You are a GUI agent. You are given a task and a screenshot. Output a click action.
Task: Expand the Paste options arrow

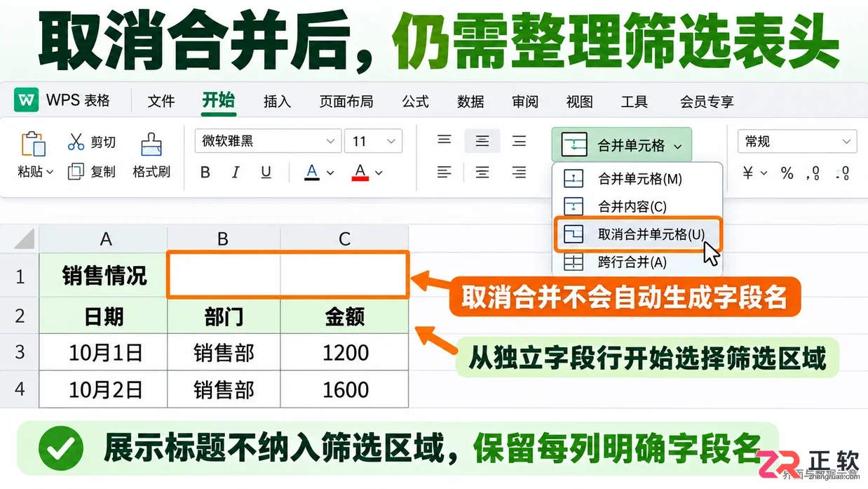click(x=50, y=173)
